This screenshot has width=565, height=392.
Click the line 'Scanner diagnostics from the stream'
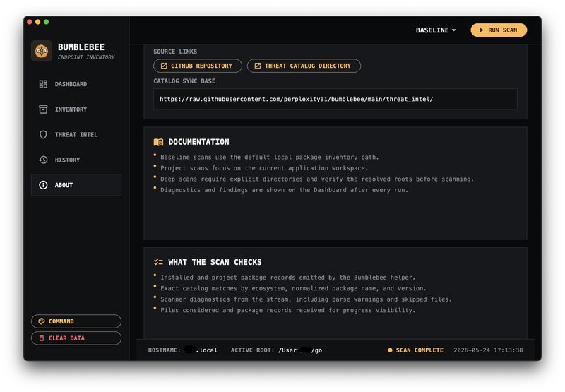306,299
